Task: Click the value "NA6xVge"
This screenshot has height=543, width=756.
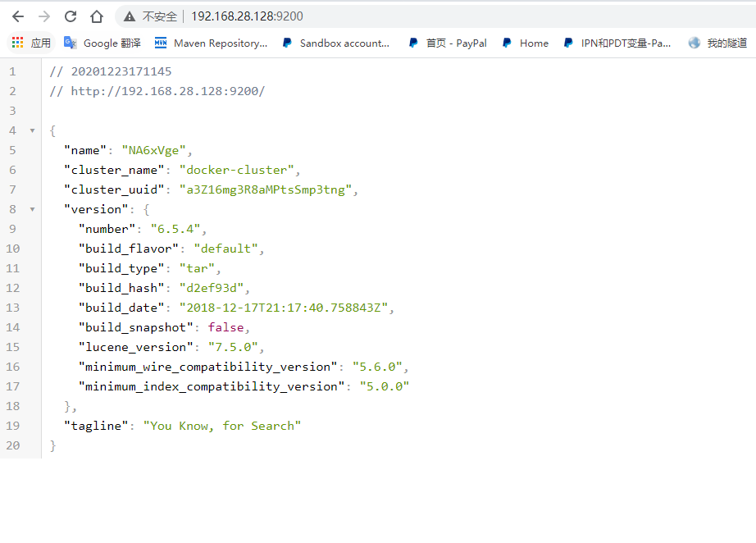Action: [153, 150]
